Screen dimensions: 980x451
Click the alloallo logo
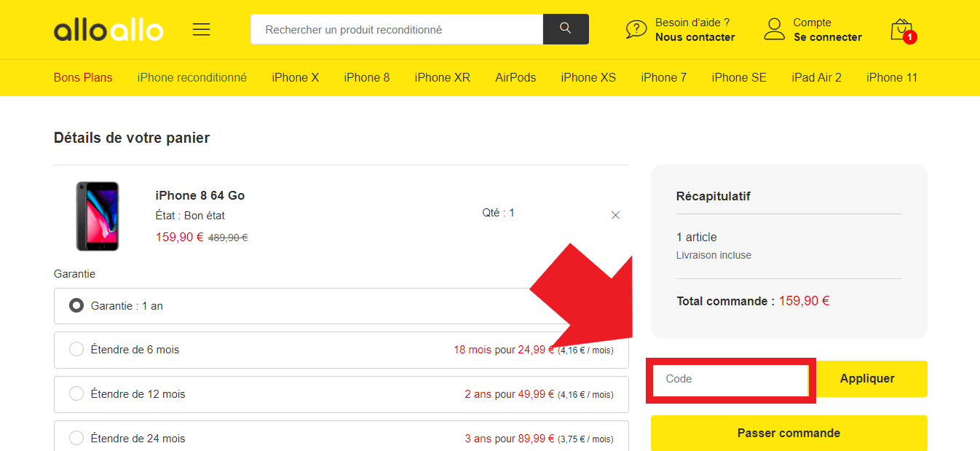coord(108,30)
